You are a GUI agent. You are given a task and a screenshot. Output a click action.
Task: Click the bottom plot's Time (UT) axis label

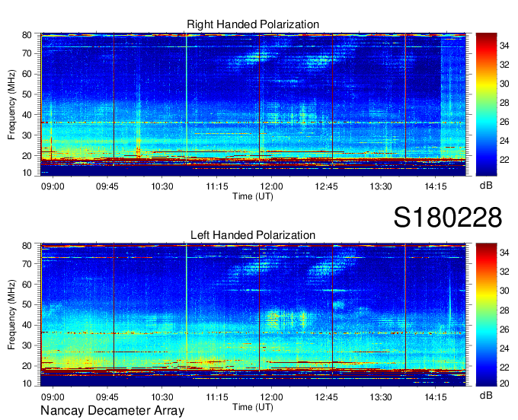click(x=253, y=407)
